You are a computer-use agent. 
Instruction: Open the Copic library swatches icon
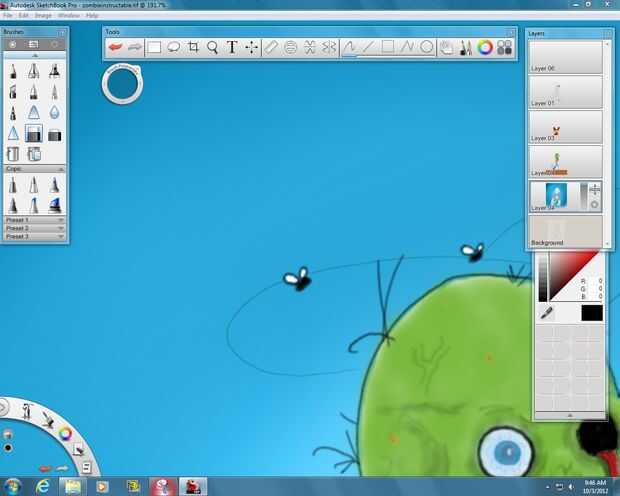[505, 47]
